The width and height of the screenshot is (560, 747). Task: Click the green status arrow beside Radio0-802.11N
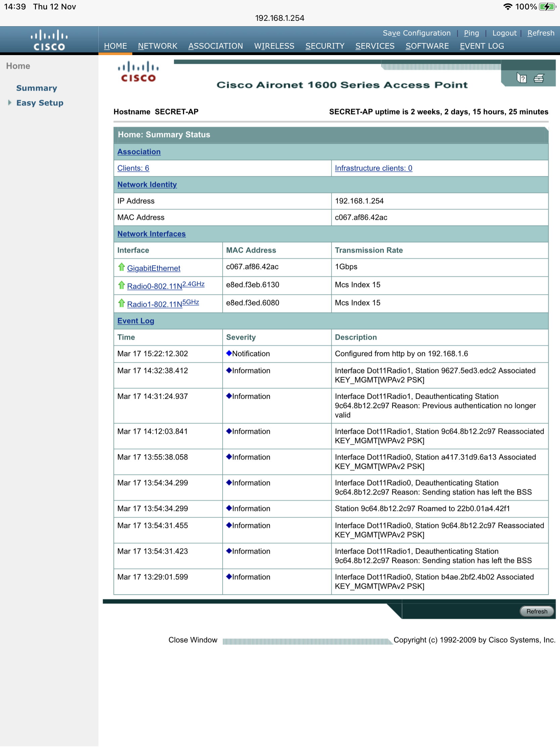click(x=122, y=285)
